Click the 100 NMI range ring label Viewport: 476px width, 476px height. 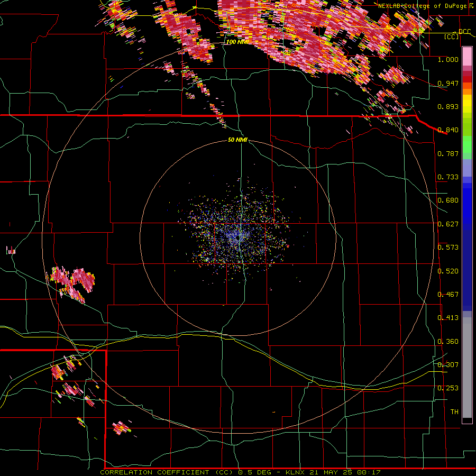click(237, 42)
